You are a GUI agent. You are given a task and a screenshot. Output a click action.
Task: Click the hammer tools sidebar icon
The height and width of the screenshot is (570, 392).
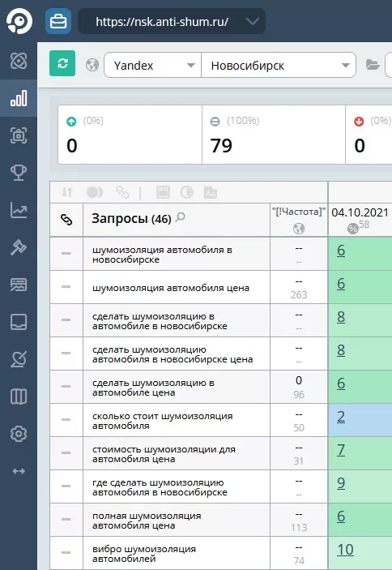(x=19, y=247)
